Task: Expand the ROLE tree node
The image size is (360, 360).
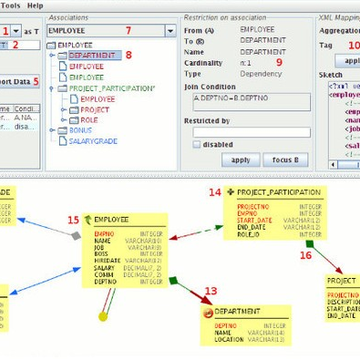Action: click(x=63, y=120)
